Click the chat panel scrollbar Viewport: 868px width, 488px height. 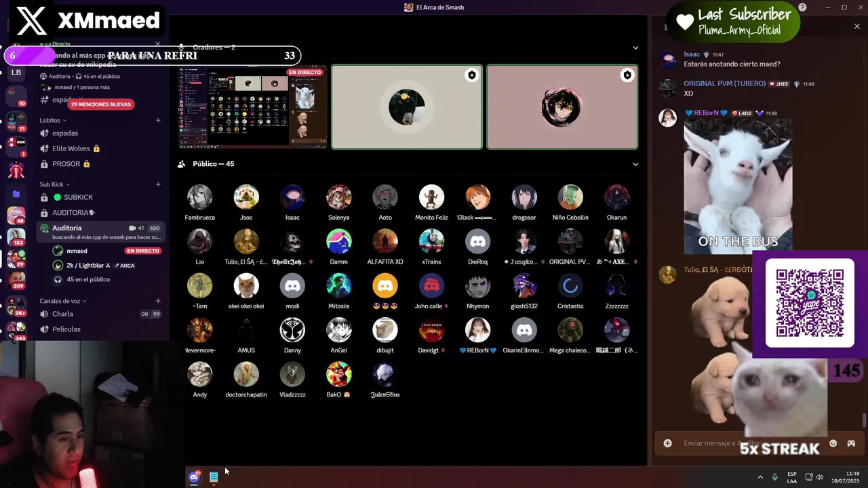click(864, 420)
